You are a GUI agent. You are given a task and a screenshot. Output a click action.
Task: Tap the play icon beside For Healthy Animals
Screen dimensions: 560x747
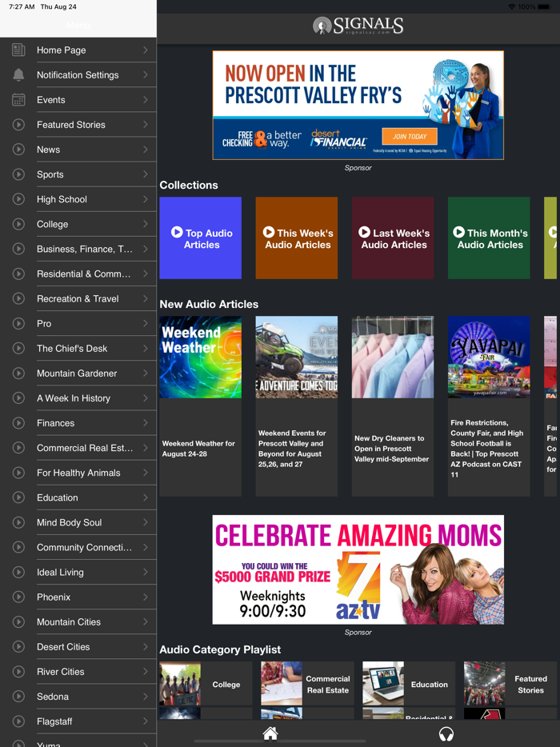(x=18, y=473)
